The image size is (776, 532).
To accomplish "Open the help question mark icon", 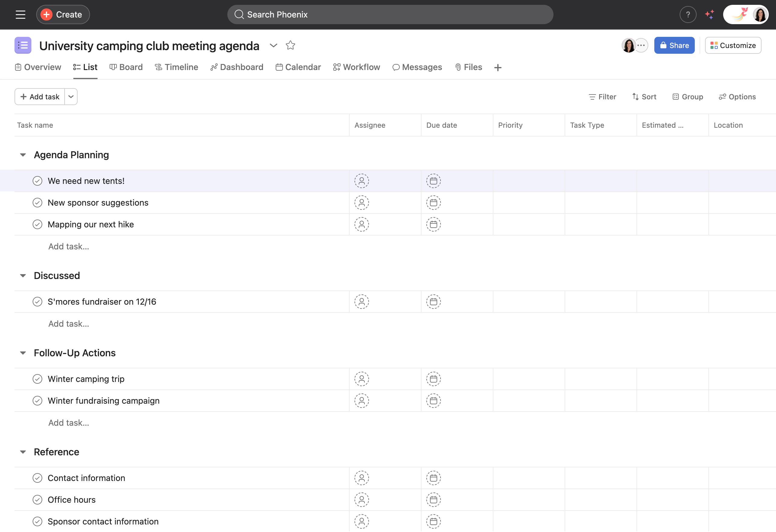I will coord(688,14).
